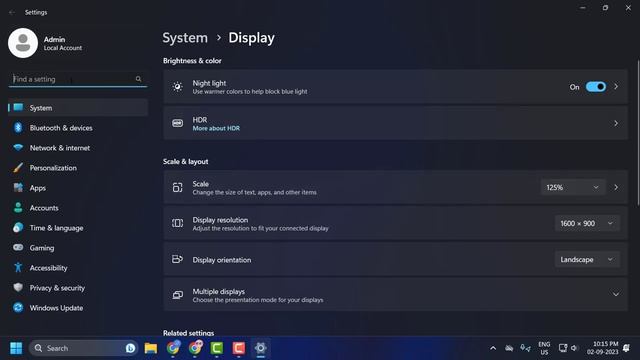The image size is (640, 360).
Task: Click the taskbar Search box
Action: pyautogui.click(x=83, y=348)
